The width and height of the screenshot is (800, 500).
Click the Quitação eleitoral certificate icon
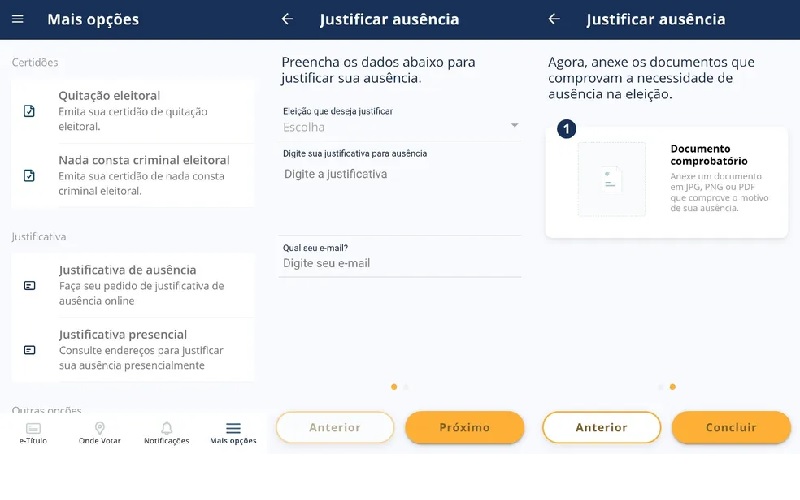[30, 111]
